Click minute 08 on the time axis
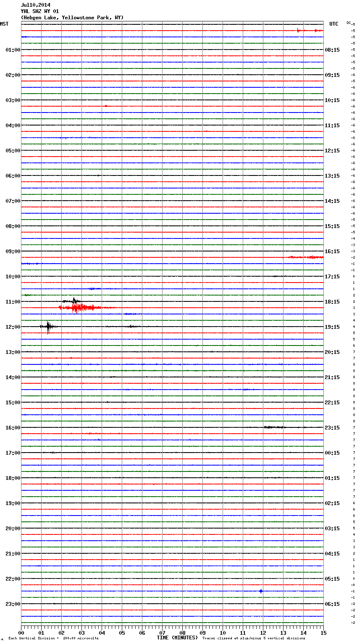The height and width of the screenshot is (644, 357). click(182, 633)
